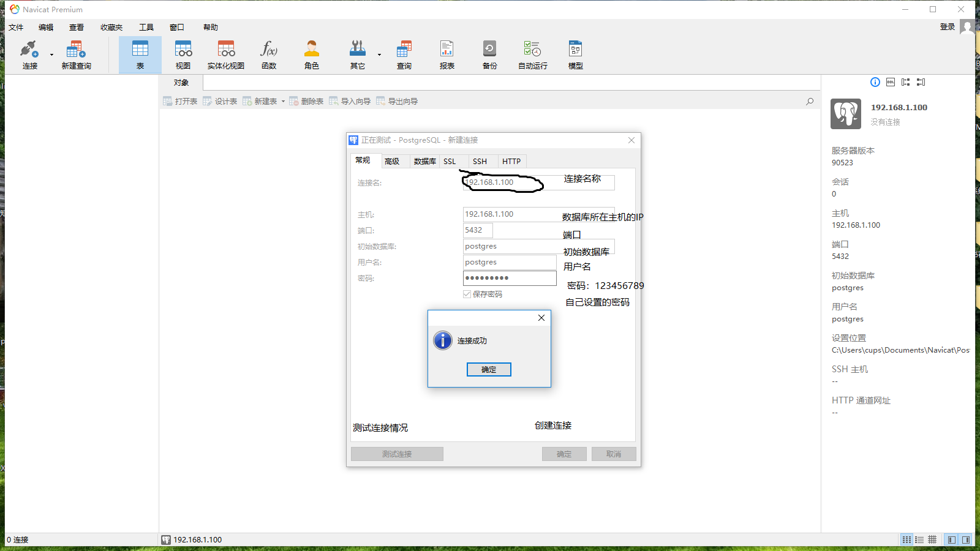Image resolution: width=980 pixels, height=551 pixels.
Task: Click 打开表 in the object toolbar
Action: [x=180, y=102]
